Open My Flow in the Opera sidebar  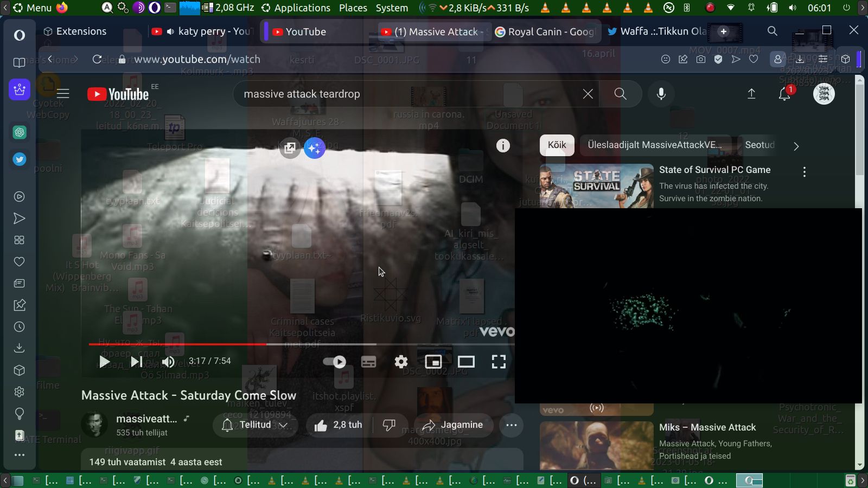(x=20, y=219)
